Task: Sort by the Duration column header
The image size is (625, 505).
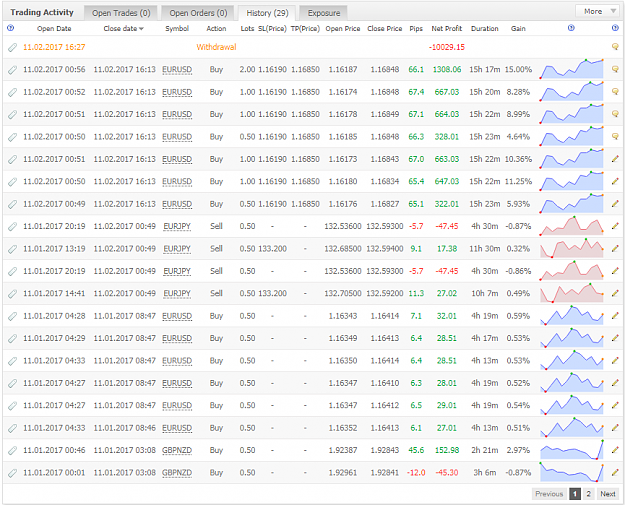Action: coord(484,28)
